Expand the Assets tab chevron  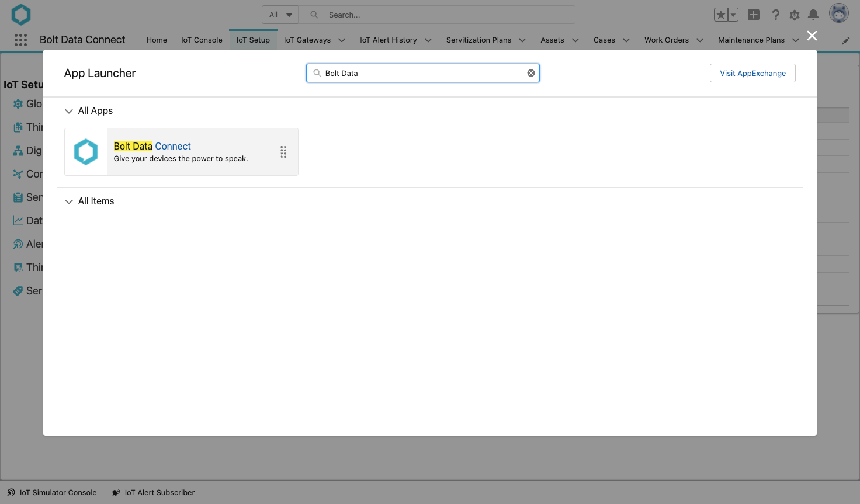(575, 40)
